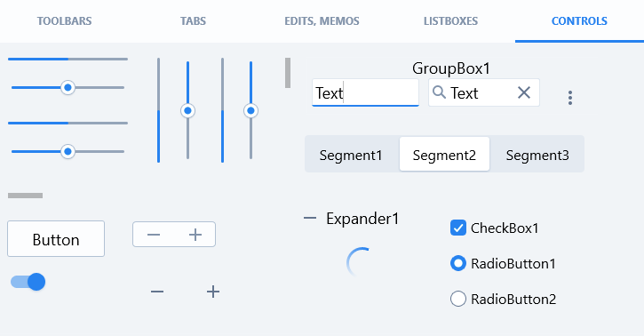Open the three-dot more options menu

tap(570, 98)
